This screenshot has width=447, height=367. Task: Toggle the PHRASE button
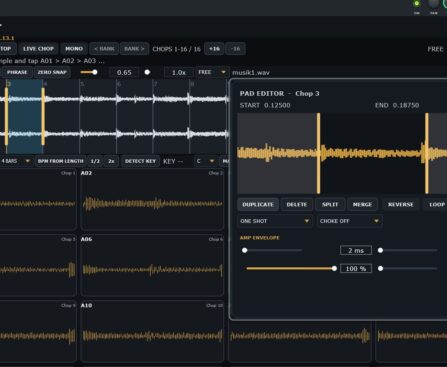[x=17, y=72]
